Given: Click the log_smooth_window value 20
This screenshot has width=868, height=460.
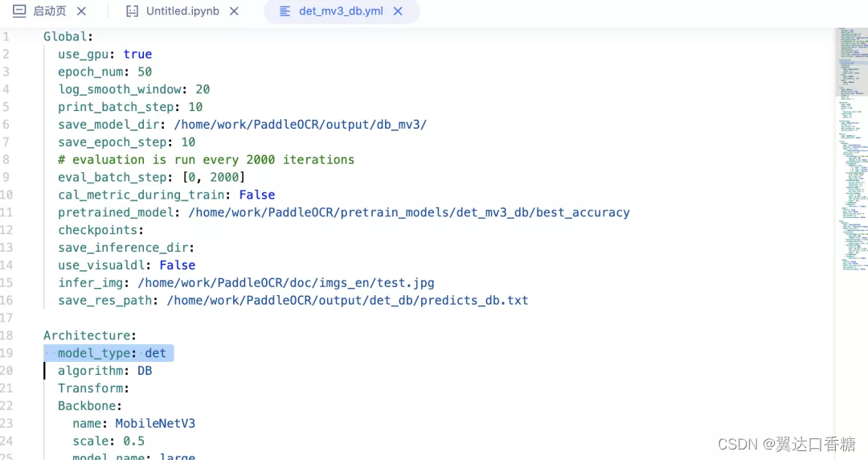Looking at the screenshot, I should tap(203, 89).
